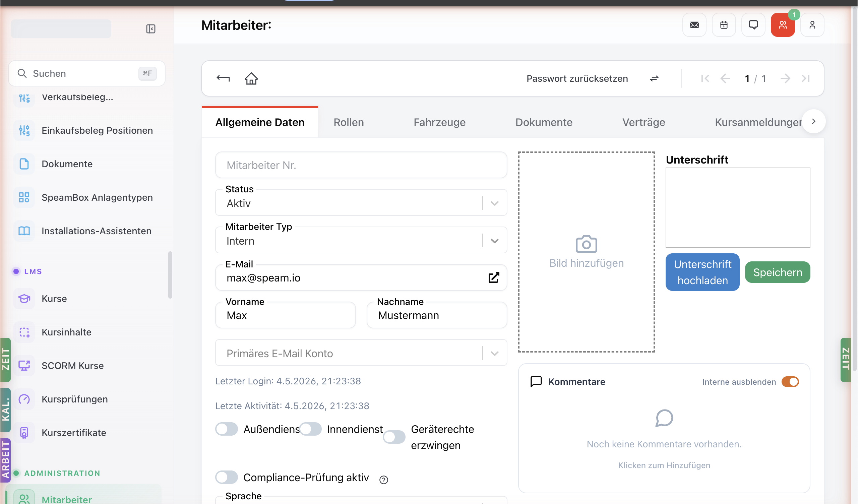The width and height of the screenshot is (858, 504).
Task: Open Compliance-Prüfung help icon
Action: (x=383, y=480)
